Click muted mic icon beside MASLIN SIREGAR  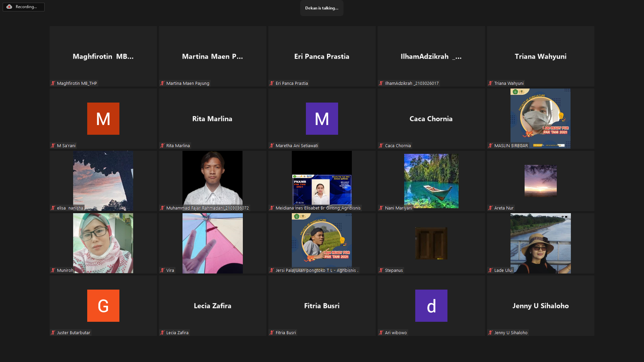tap(490, 145)
